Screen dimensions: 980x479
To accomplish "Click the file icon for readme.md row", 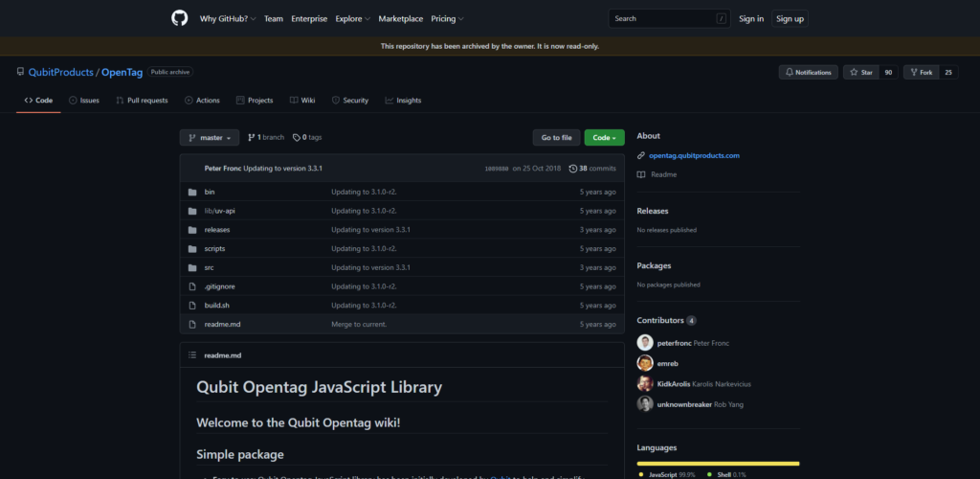I will (x=192, y=325).
